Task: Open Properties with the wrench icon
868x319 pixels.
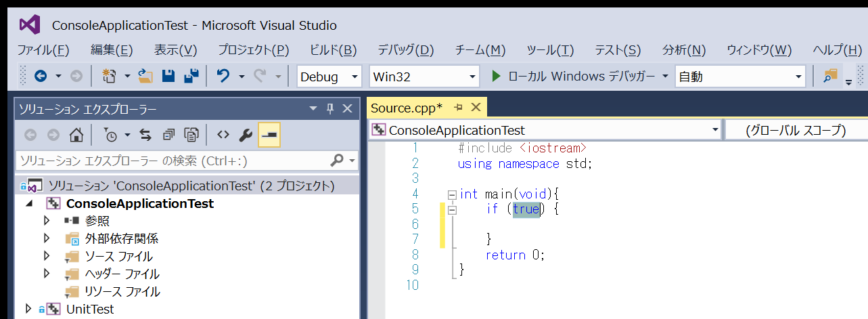Action: click(x=246, y=135)
